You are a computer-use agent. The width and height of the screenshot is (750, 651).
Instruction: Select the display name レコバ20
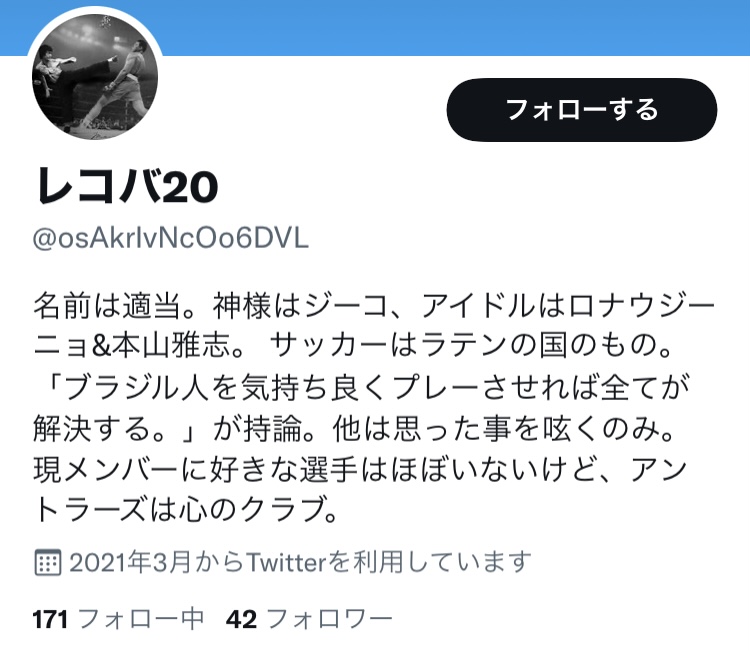127,187
